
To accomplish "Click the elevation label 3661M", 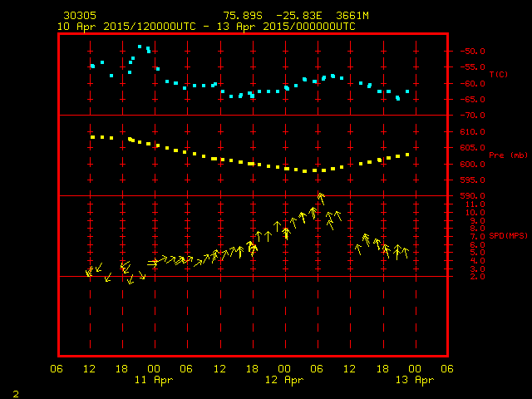I will tap(352, 16).
